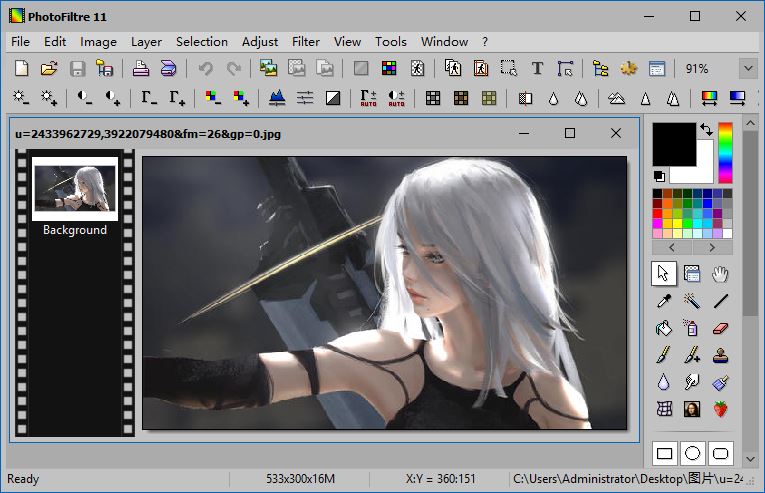Select the Clone stamp tool
The height and width of the screenshot is (493, 765).
[721, 355]
